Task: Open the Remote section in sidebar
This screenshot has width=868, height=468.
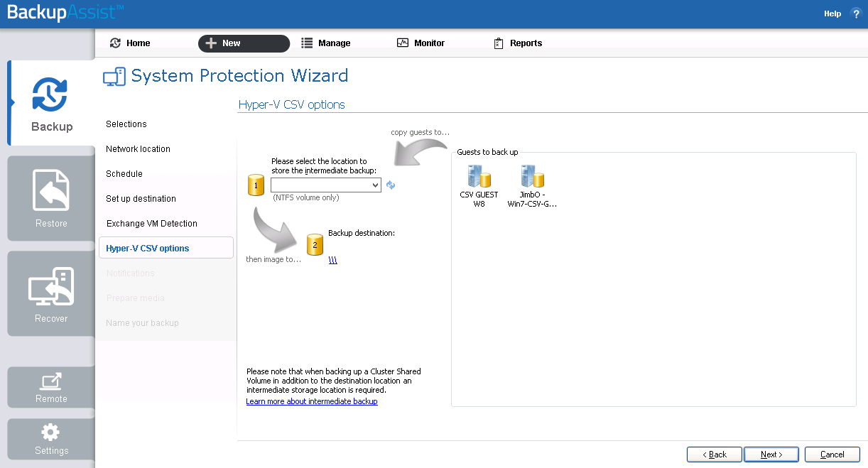Action: coord(51,387)
